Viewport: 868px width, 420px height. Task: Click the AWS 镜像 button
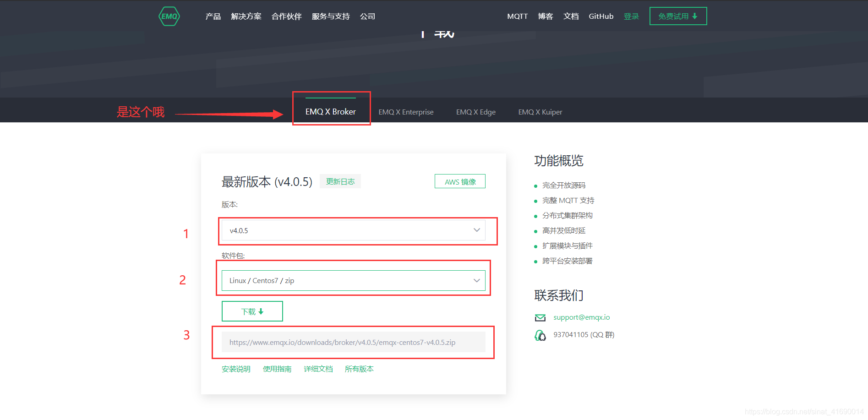[460, 181]
